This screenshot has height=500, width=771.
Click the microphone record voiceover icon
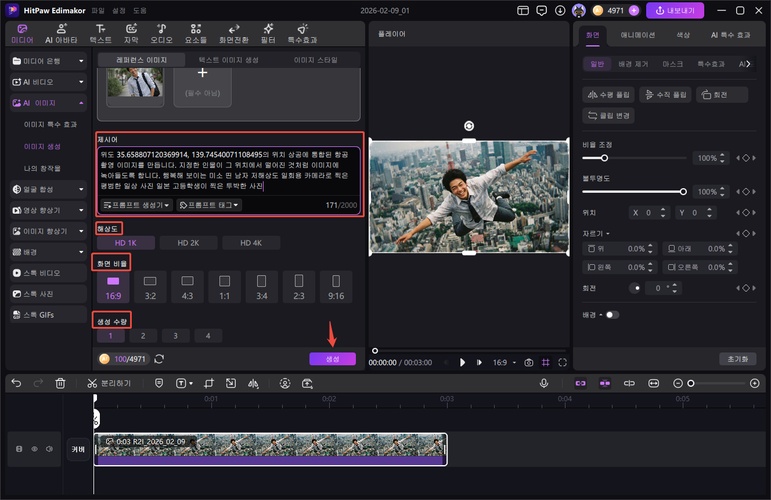[544, 383]
